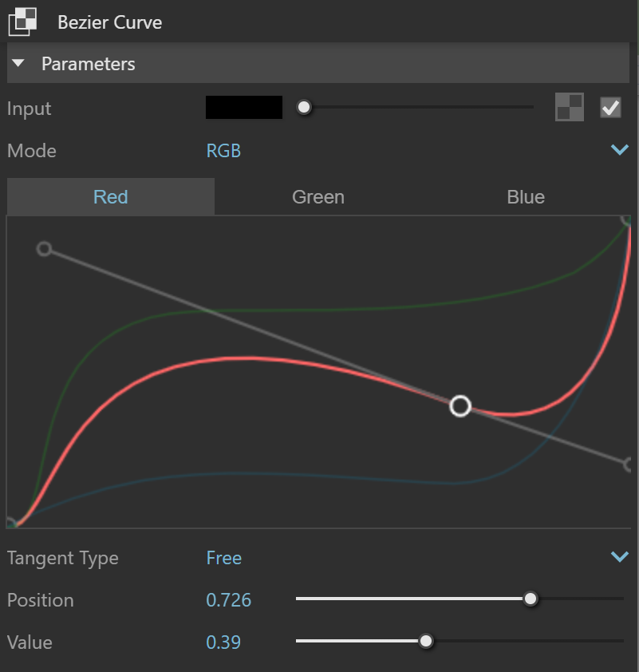Click the black Input color swatch
639x672 pixels.
pyautogui.click(x=243, y=107)
